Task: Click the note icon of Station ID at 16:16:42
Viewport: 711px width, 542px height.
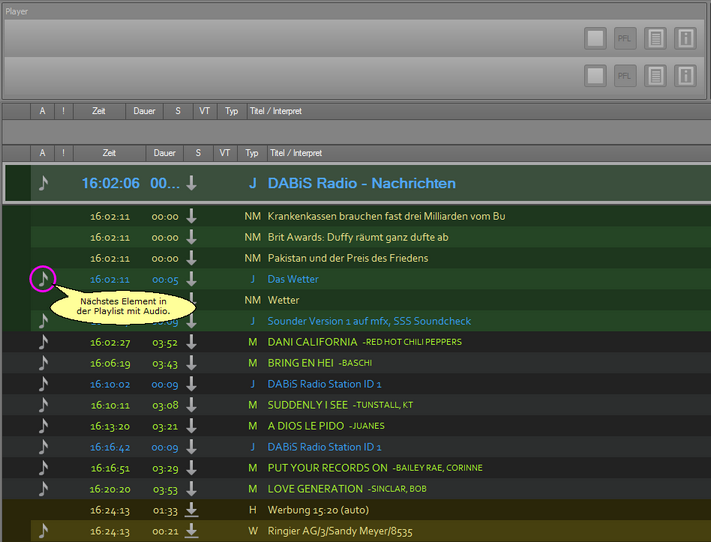Action: point(43,447)
